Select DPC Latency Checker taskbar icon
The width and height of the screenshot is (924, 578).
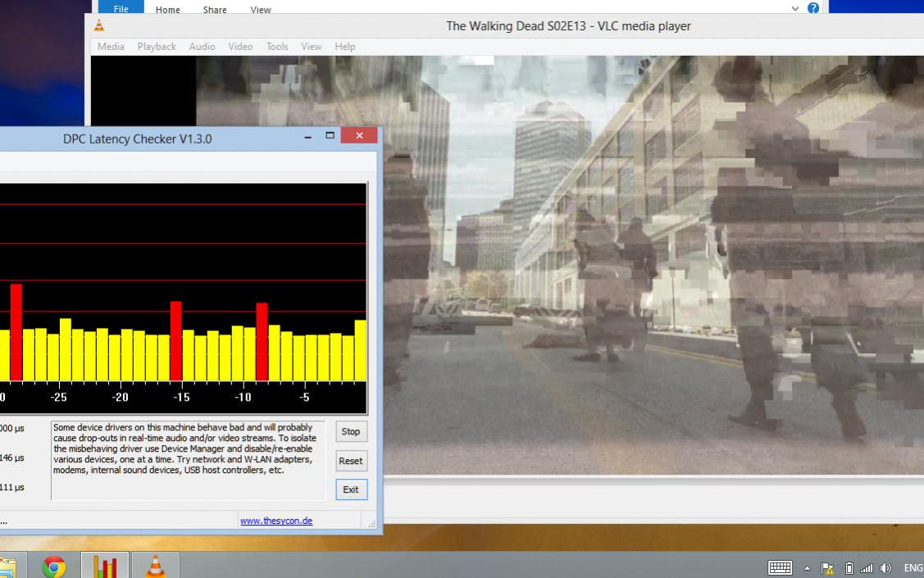coord(105,567)
